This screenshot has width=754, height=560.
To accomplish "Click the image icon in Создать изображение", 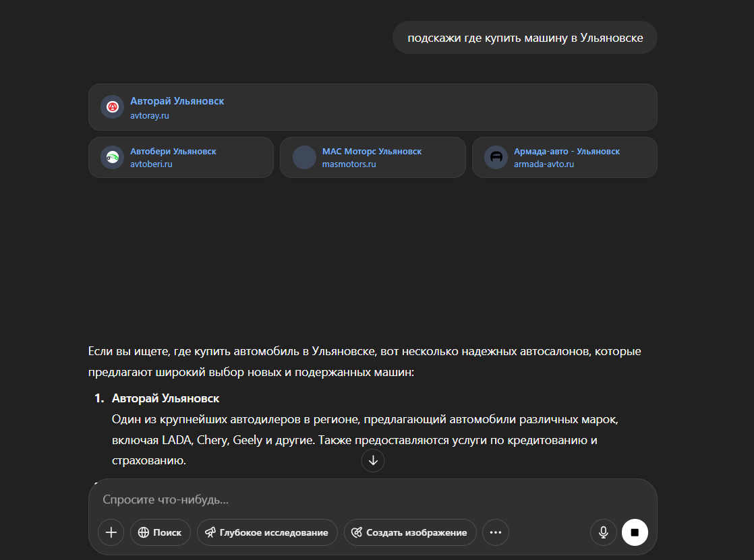I will [357, 532].
